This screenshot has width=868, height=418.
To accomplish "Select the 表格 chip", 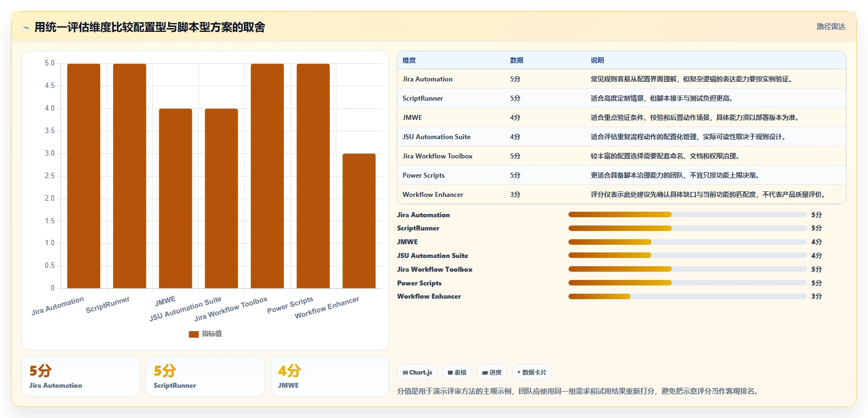I will [x=457, y=372].
